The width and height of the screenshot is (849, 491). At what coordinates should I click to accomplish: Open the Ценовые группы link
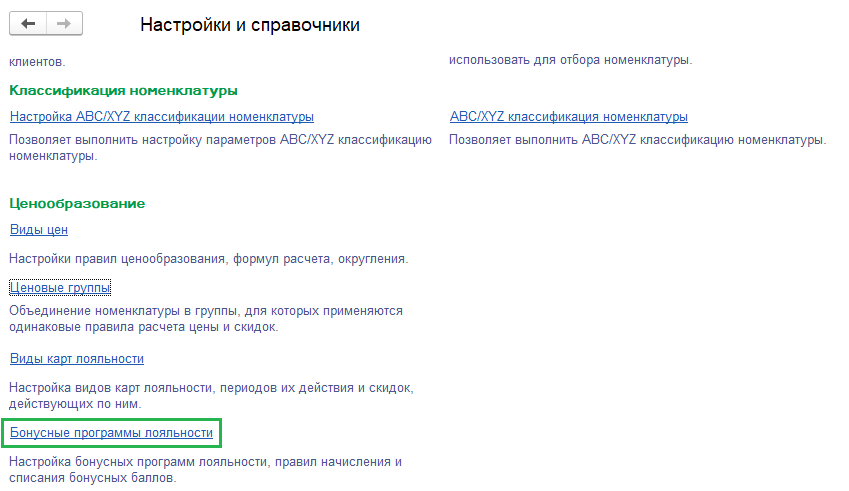(x=60, y=287)
